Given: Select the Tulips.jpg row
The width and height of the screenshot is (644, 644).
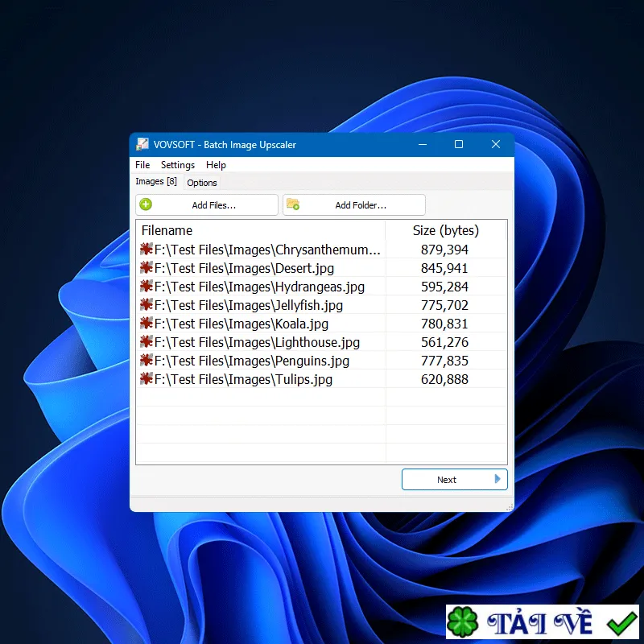Looking at the screenshot, I should [x=321, y=378].
